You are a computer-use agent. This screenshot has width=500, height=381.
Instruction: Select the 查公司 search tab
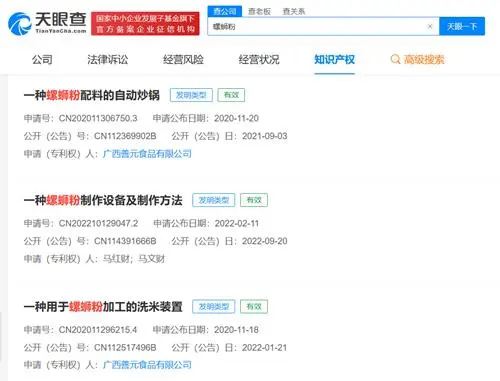(225, 11)
